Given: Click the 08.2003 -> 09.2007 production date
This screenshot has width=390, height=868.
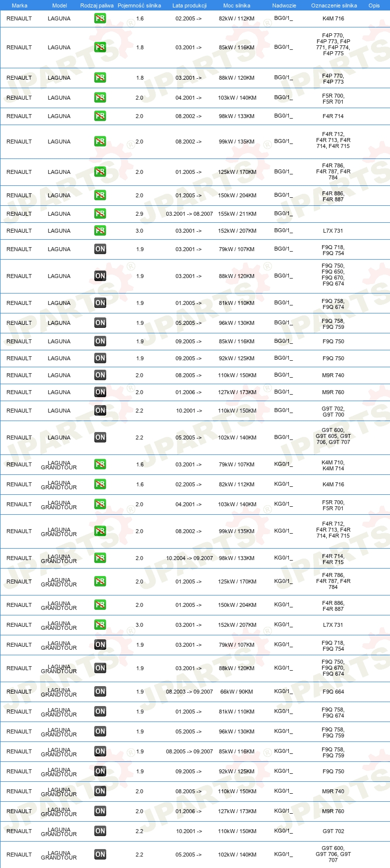Looking at the screenshot, I should pyautogui.click(x=190, y=692).
